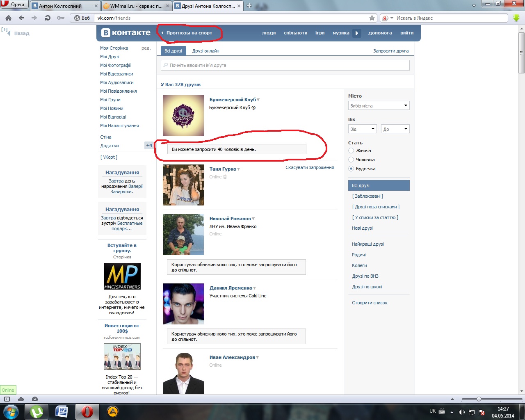525x420 pixels.
Task: Open the ігри header menu item
Action: click(x=320, y=33)
